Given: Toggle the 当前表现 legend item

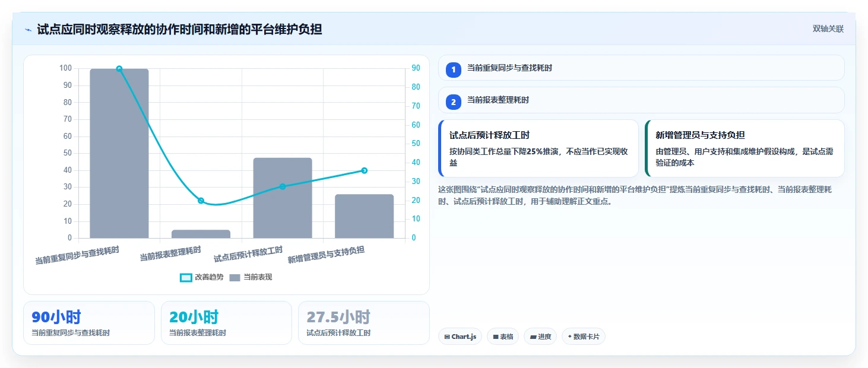Looking at the screenshot, I should click(x=251, y=277).
